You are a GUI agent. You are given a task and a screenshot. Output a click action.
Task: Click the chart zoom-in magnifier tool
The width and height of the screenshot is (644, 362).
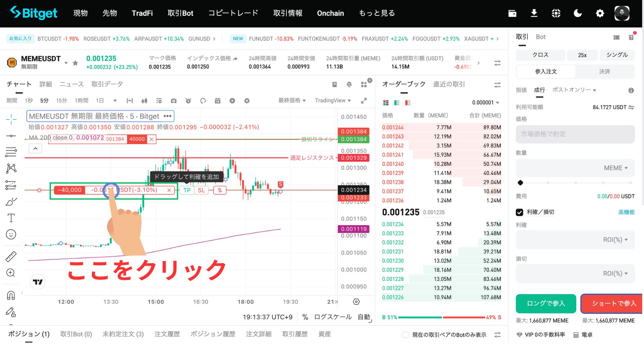point(11,273)
